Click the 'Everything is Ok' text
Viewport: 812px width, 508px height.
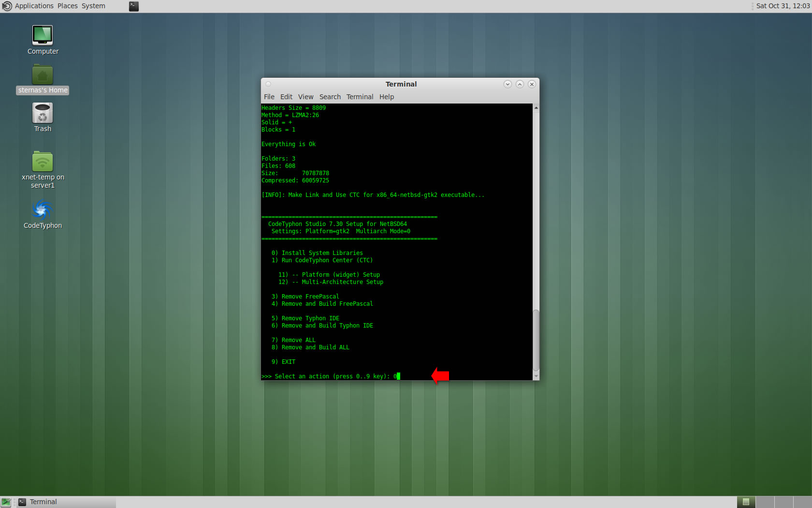[x=289, y=144]
